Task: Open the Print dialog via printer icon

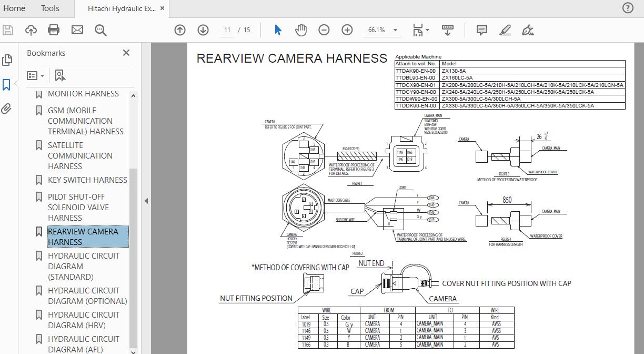Action: (x=53, y=30)
